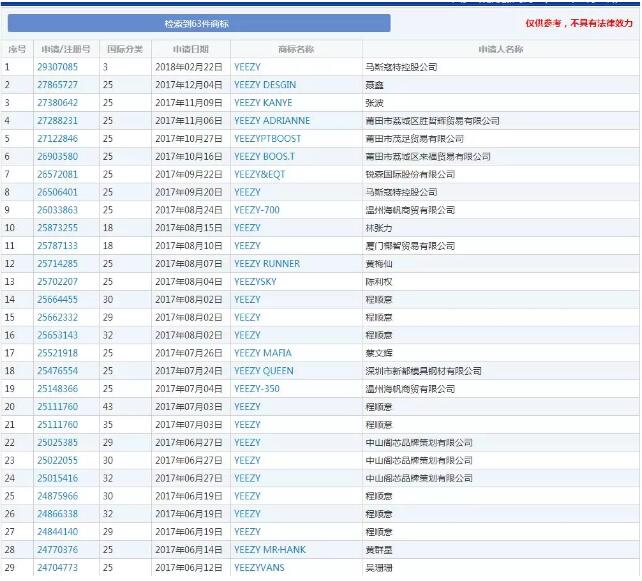The height and width of the screenshot is (581, 642).
Task: Open registration number 25873255
Action: click(x=57, y=228)
